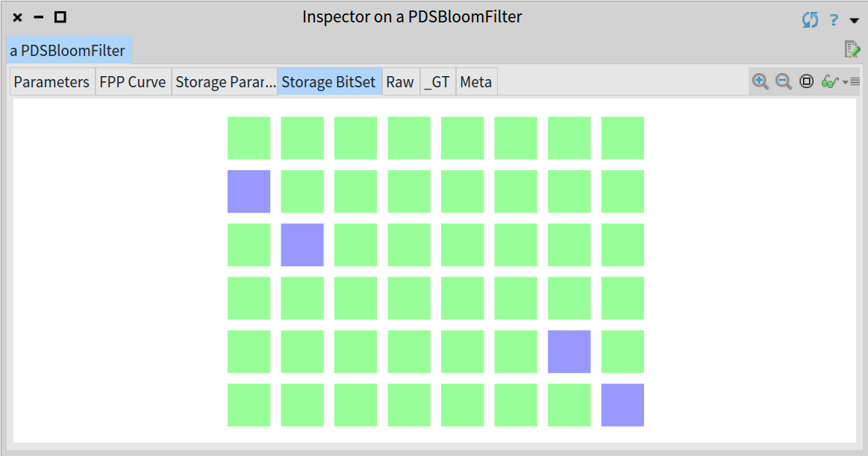Click the green glasses browse icon

pos(829,82)
